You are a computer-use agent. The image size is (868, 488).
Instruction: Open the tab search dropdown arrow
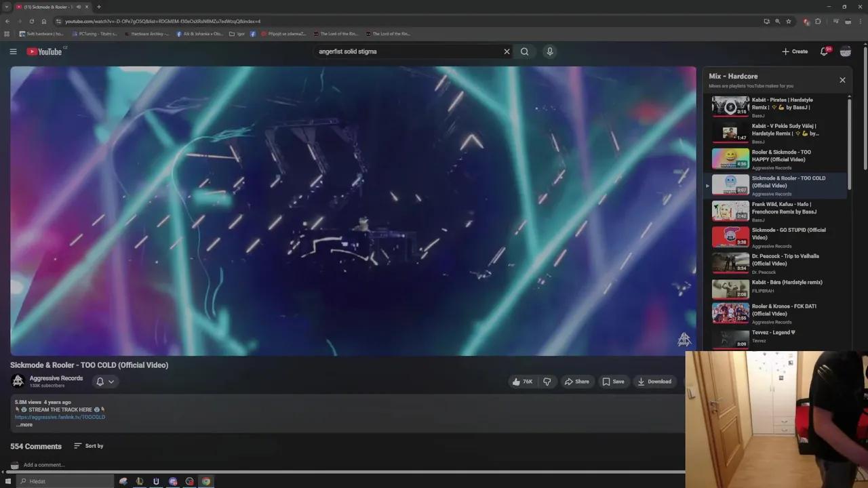6,7
